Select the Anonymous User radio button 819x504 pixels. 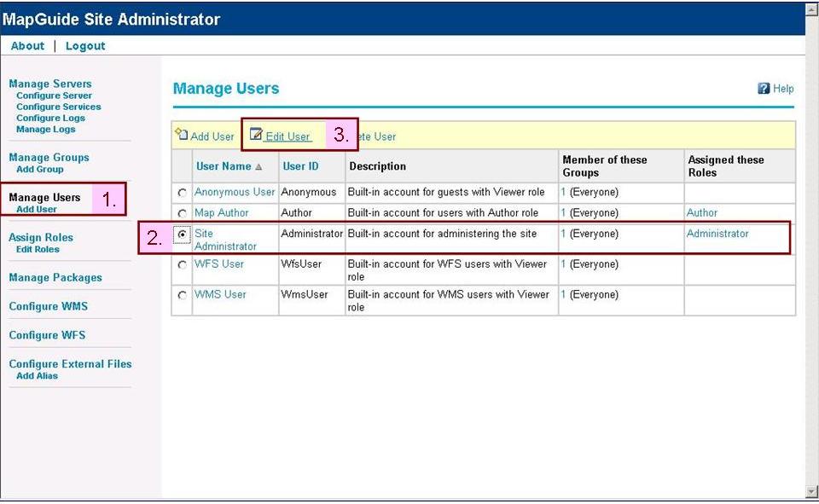180,192
